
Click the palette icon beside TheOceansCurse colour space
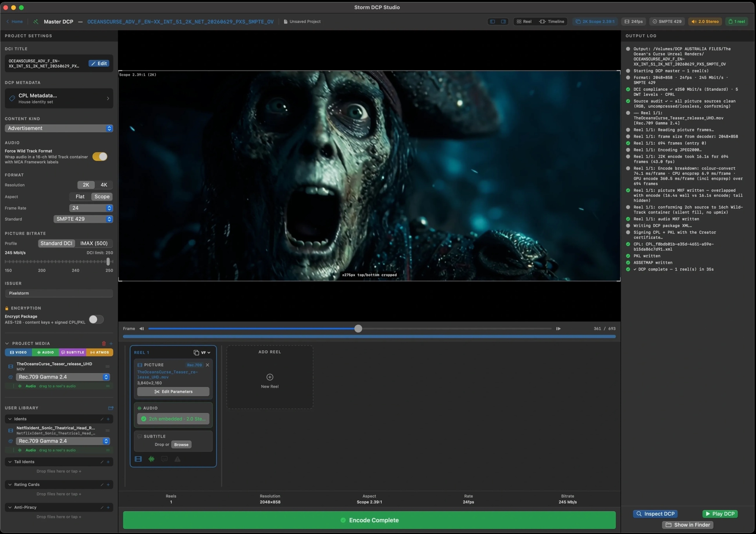[x=10, y=377]
